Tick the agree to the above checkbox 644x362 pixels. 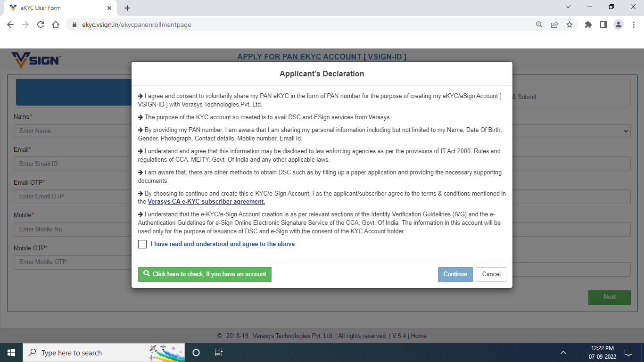(142, 244)
